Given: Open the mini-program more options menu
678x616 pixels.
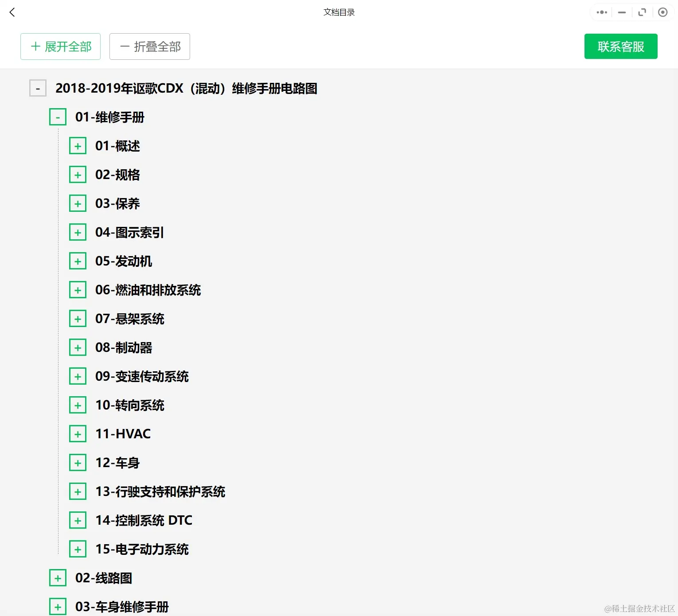Looking at the screenshot, I should click(601, 12).
